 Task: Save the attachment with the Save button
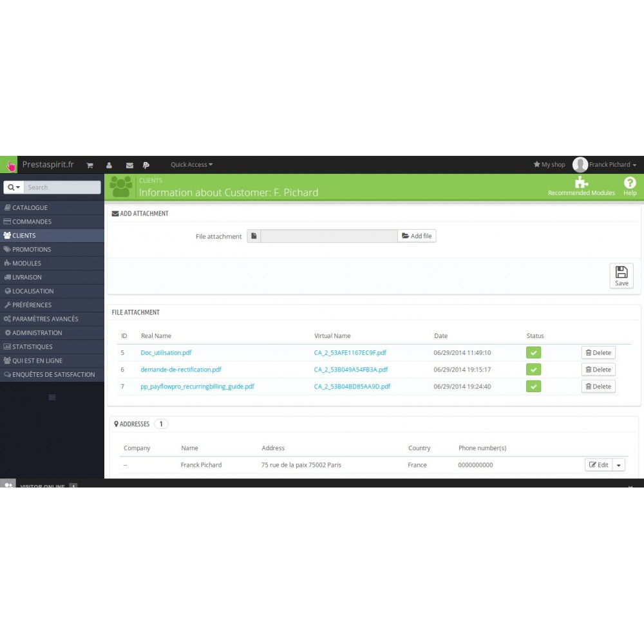click(x=621, y=276)
